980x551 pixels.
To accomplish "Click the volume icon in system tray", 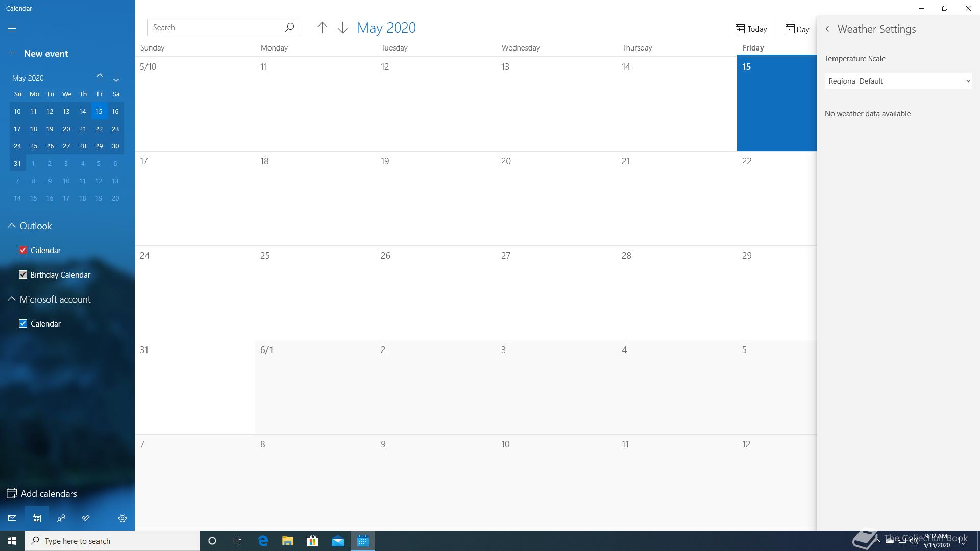I will tap(914, 541).
